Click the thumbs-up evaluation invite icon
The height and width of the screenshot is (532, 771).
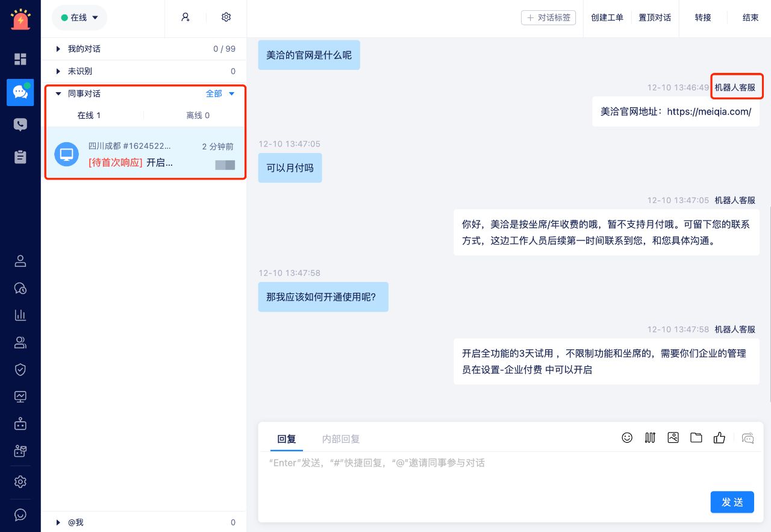click(719, 438)
